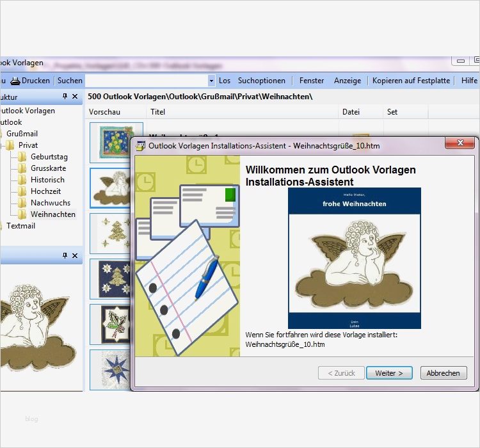Click the wizard dialog title bar icon
The image size is (480, 448).
click(x=141, y=146)
